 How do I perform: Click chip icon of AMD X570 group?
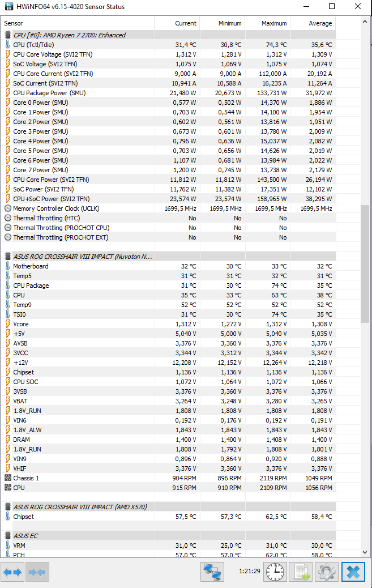pos(7,507)
